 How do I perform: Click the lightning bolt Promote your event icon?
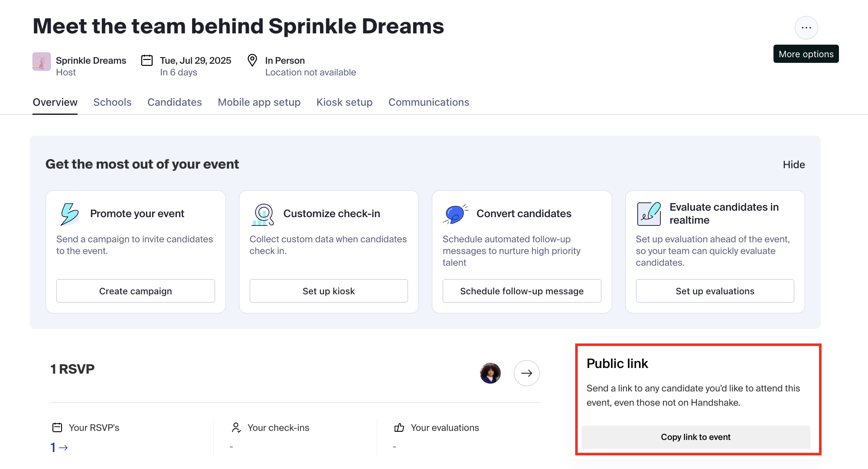(69, 213)
